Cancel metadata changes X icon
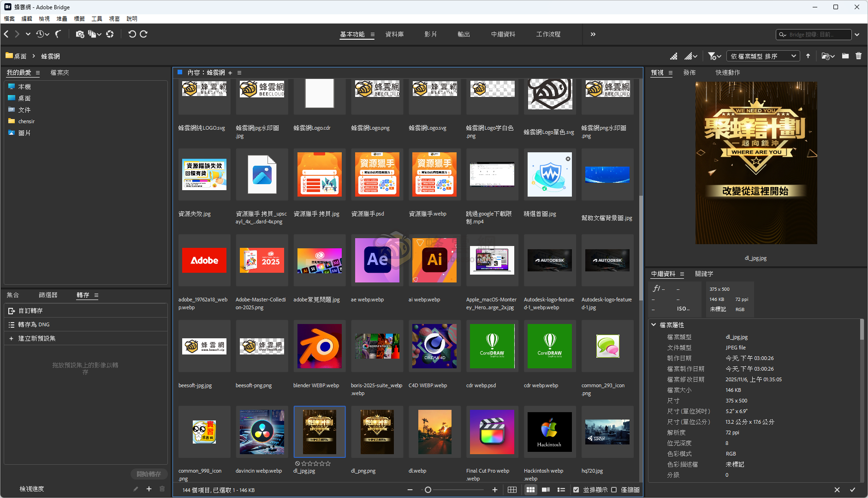Screen dimensions: 868x498 tap(837, 490)
